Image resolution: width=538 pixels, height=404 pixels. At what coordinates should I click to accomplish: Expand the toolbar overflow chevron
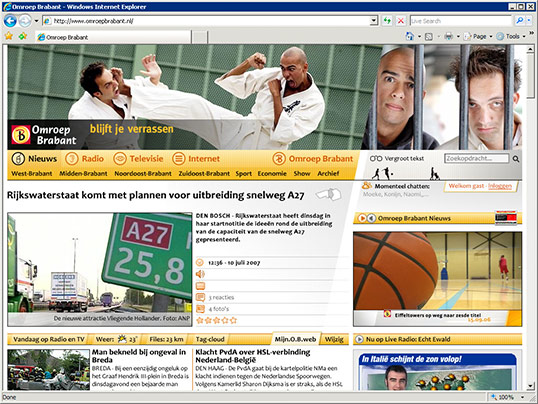[x=531, y=33]
